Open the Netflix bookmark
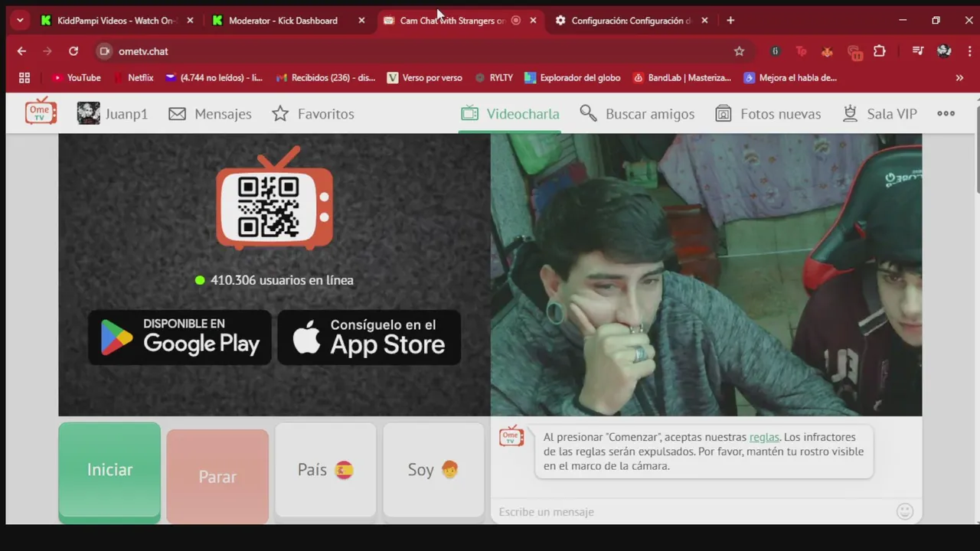980x551 pixels. pos(133,77)
